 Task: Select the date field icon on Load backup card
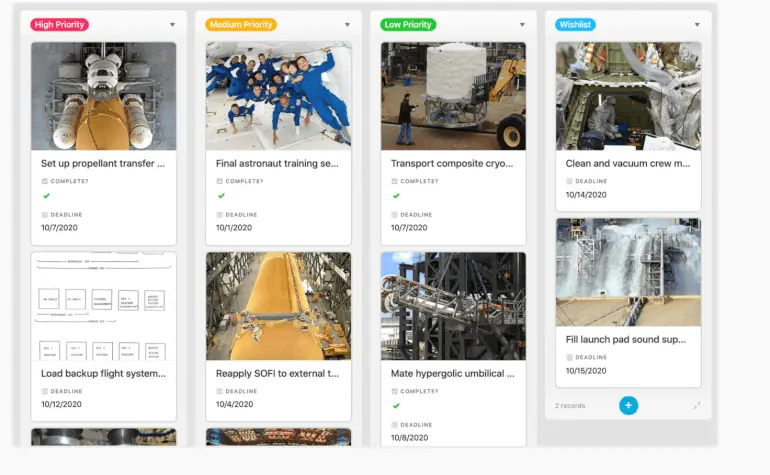pos(45,391)
